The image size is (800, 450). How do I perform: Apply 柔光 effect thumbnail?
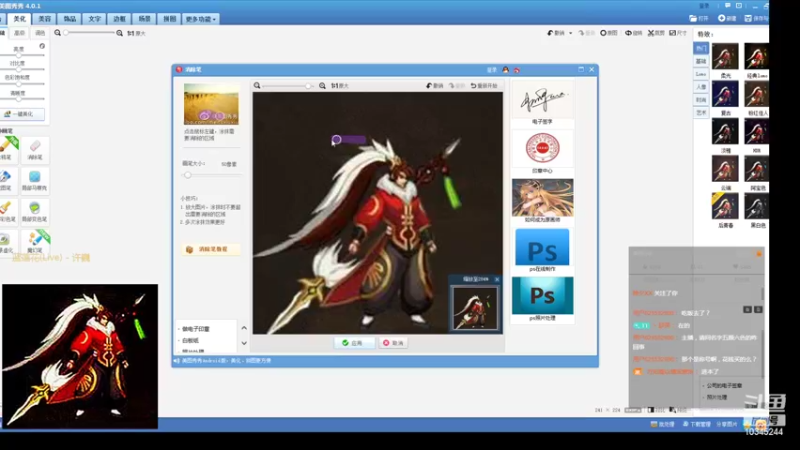(725, 57)
